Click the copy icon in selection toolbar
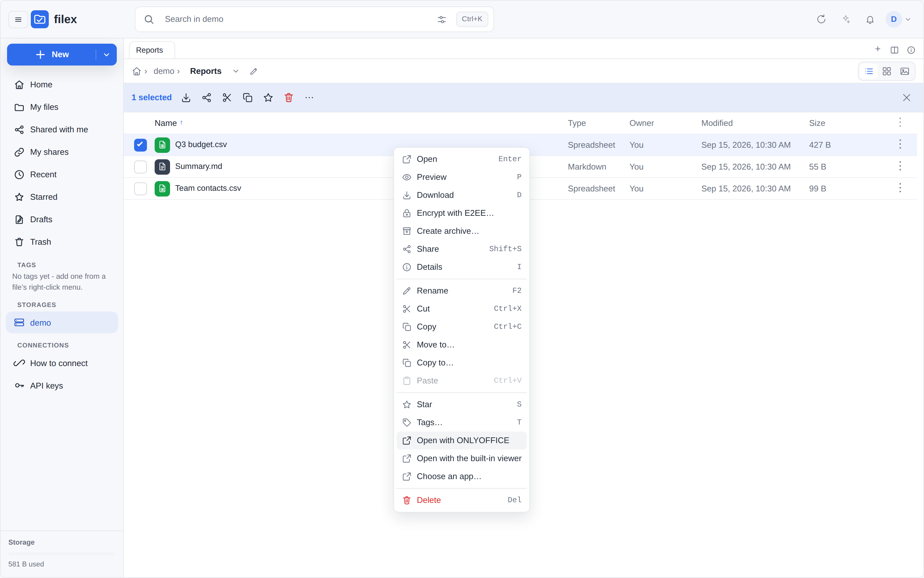924x578 pixels. click(x=248, y=98)
